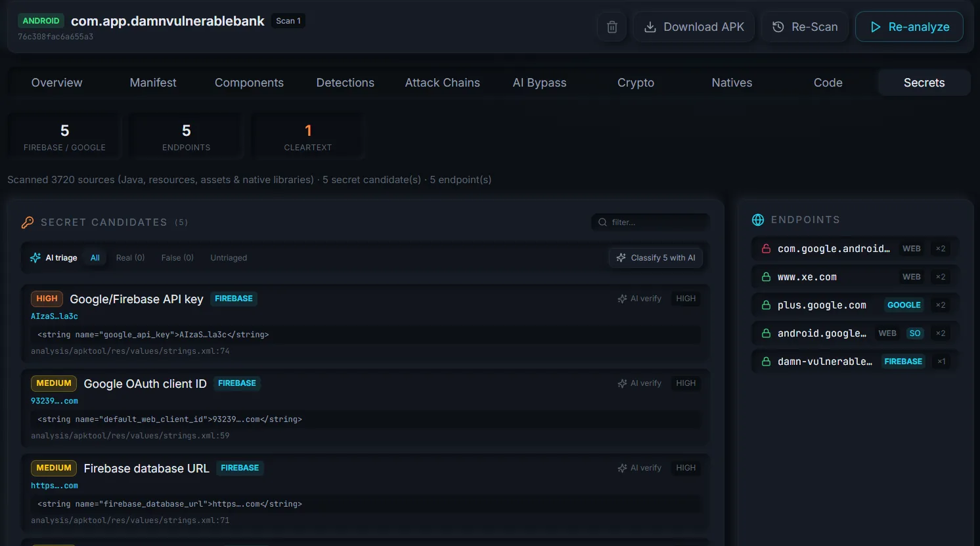This screenshot has width=980, height=546.
Task: Switch to the Crypto tab
Action: pyautogui.click(x=636, y=83)
